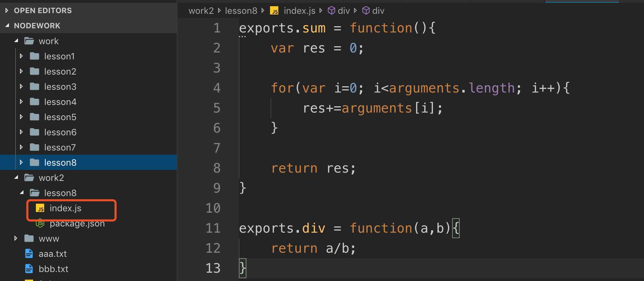The height and width of the screenshot is (281, 644).
Task: Collapse lesson8 arrow under work2
Action: tap(22, 193)
